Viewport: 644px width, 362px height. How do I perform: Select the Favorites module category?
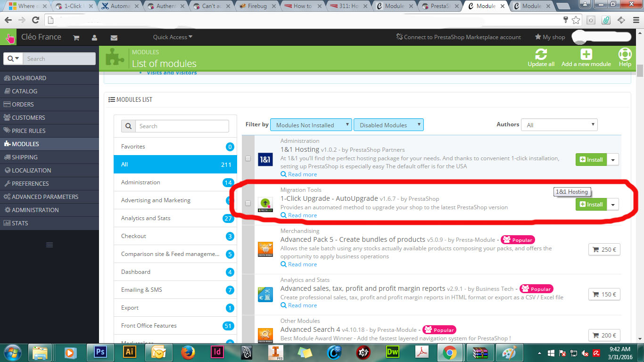tap(175, 147)
